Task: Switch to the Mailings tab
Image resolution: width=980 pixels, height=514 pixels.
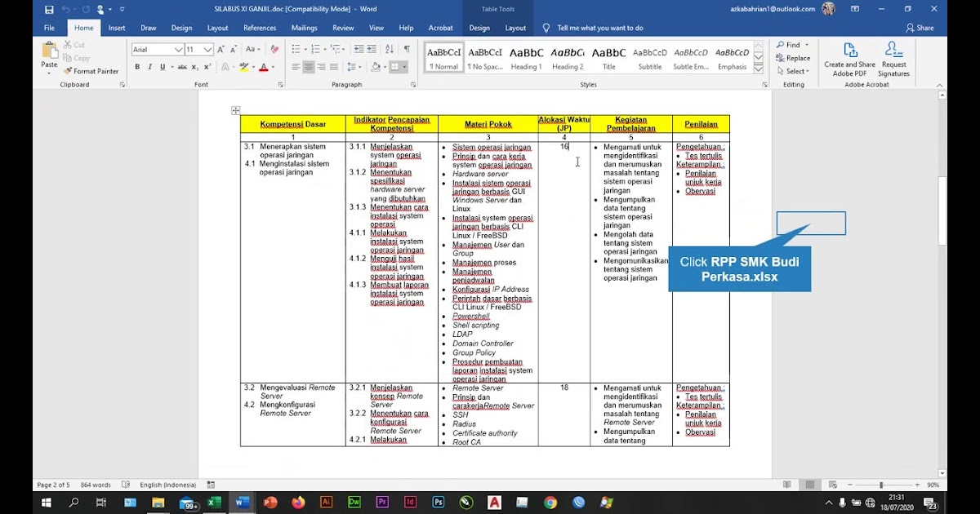Action: point(305,28)
